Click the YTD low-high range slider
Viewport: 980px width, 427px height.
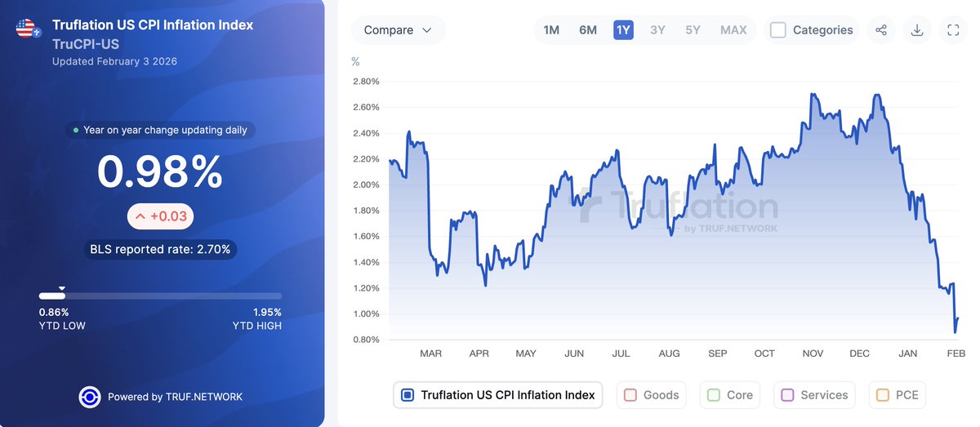pos(160,296)
